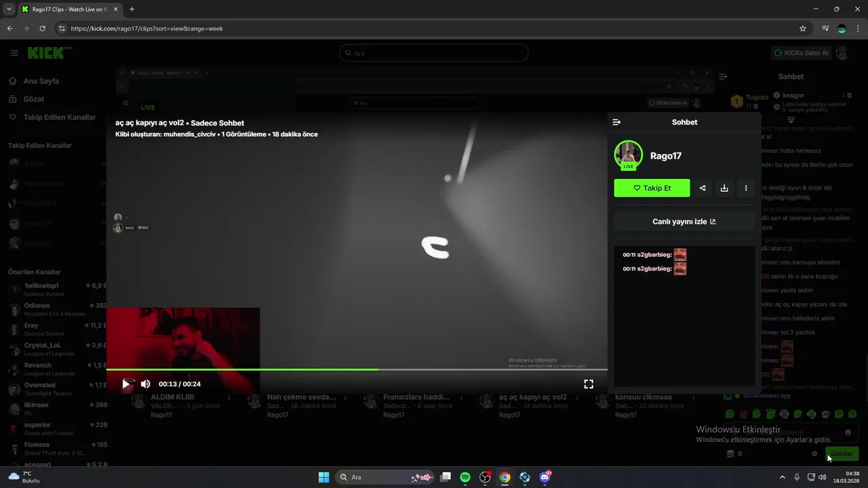Open KICKs Satın Al purchase button
Image resolution: width=868 pixels, height=488 pixels.
[x=802, y=53]
